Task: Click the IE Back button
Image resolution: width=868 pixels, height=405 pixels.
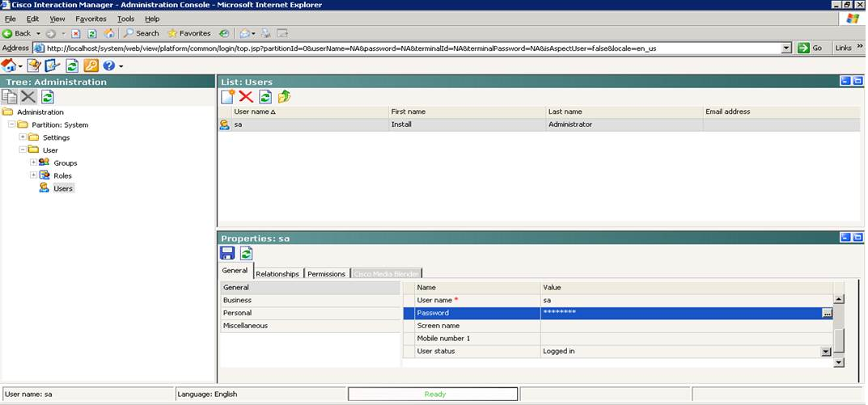Action: tap(17, 33)
